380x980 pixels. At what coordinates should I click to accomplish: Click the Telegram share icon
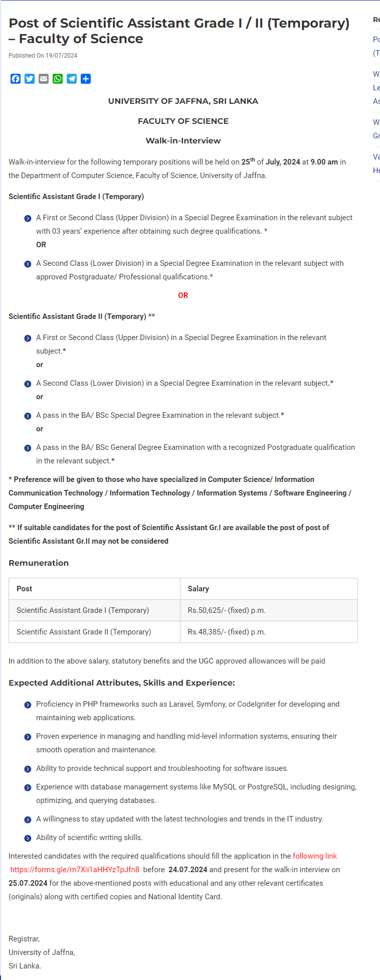click(x=72, y=79)
